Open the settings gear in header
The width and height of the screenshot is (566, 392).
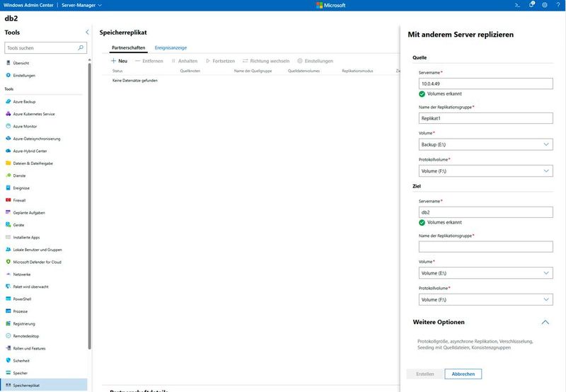coord(545,5)
